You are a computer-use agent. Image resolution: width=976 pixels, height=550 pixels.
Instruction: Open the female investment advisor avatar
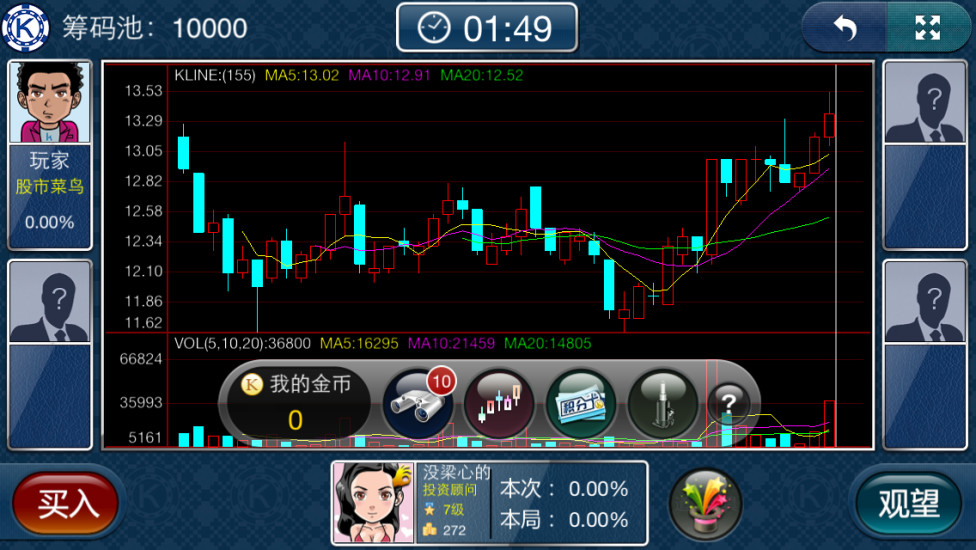(x=373, y=502)
